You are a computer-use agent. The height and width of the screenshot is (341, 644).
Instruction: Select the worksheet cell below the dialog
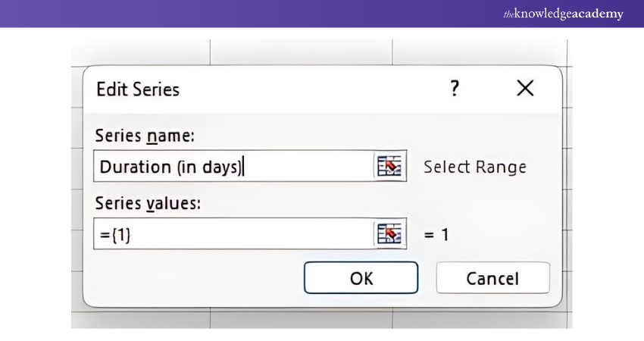point(303,318)
